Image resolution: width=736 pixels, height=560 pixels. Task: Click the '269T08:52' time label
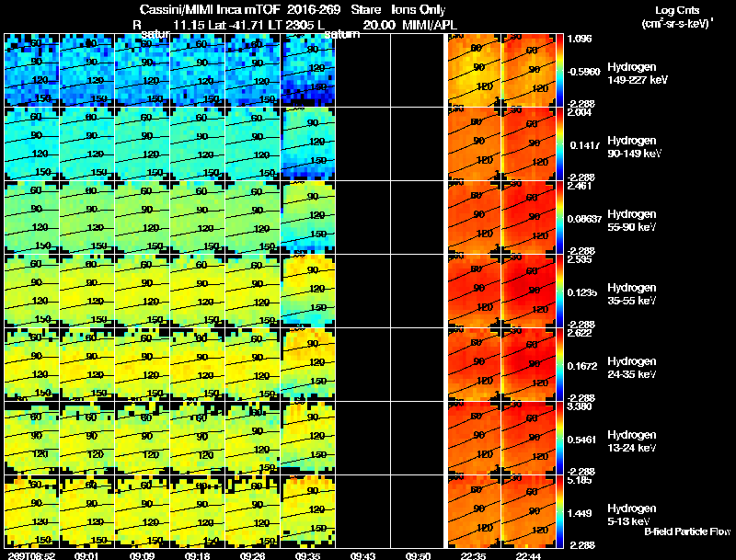[30, 555]
